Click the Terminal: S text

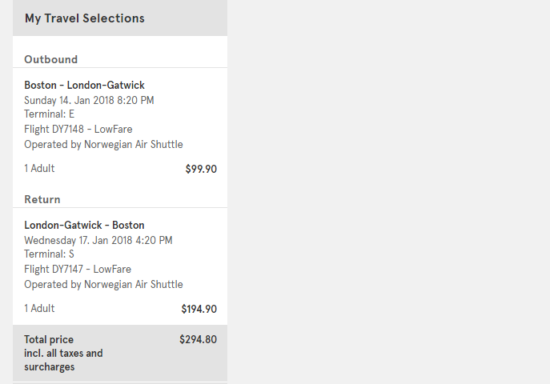tap(49, 254)
